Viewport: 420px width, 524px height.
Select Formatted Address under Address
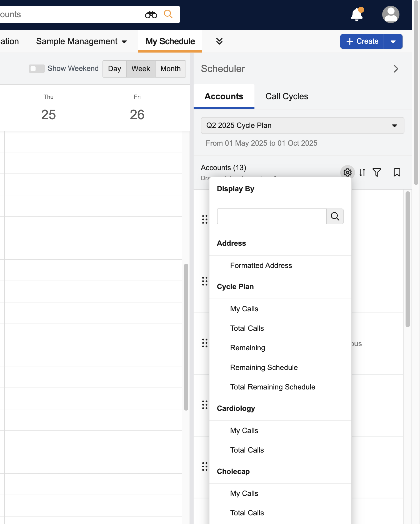[x=261, y=265]
